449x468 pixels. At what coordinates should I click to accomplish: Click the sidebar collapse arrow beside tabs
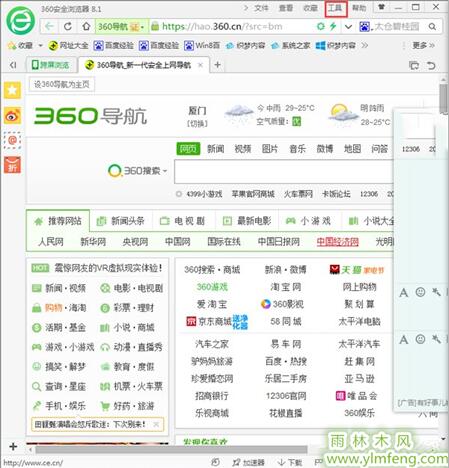click(13, 65)
